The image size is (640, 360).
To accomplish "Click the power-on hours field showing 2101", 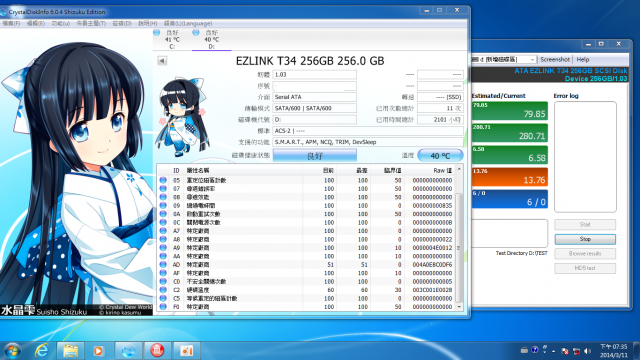I will (x=440, y=120).
